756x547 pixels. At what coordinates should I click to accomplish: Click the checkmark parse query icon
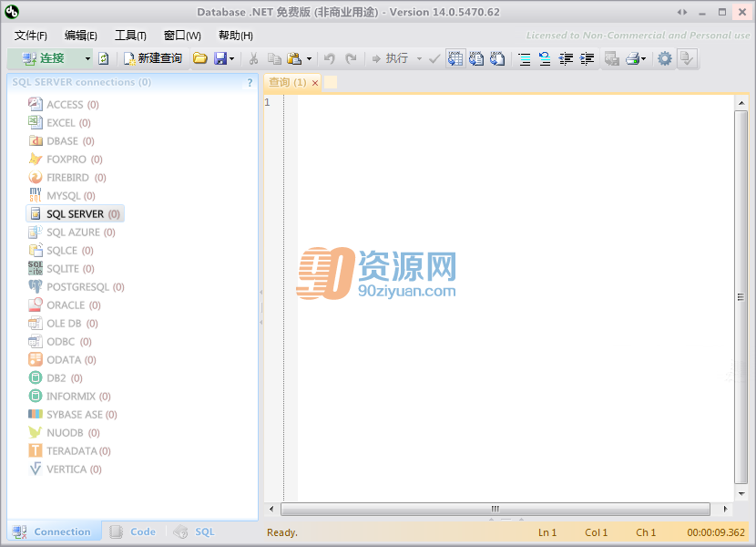[434, 58]
